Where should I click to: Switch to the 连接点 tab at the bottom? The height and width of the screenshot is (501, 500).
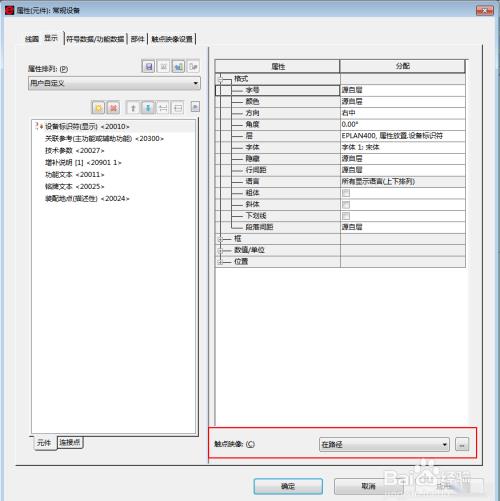pyautogui.click(x=70, y=442)
